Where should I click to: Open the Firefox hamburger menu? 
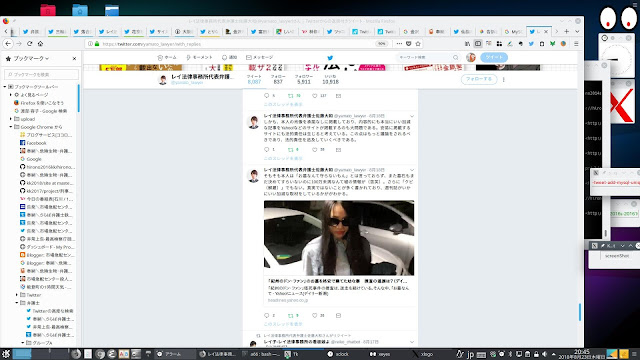pos(576,44)
